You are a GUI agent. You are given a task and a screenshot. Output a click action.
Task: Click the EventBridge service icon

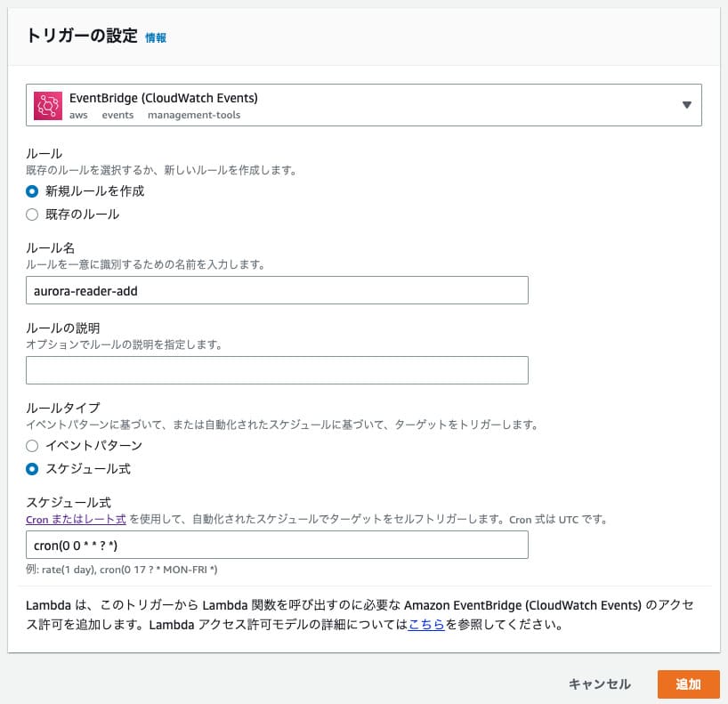(x=48, y=105)
